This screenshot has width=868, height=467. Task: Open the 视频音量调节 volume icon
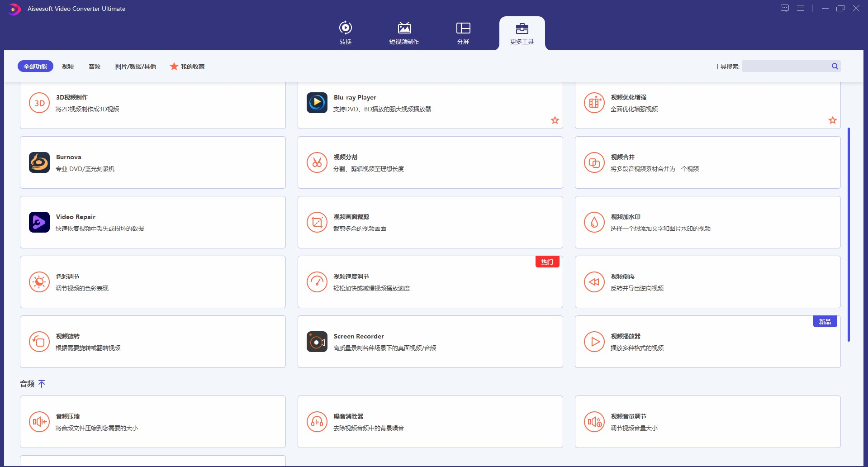594,422
